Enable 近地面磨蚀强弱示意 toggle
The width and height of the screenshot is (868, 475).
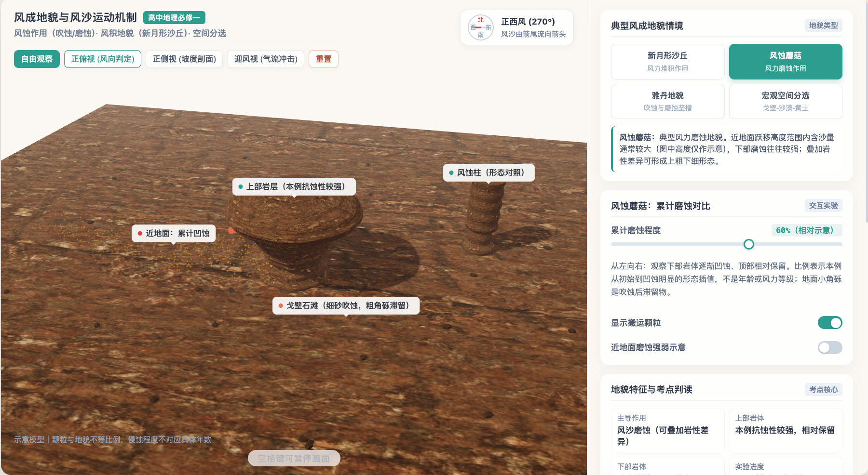point(830,347)
